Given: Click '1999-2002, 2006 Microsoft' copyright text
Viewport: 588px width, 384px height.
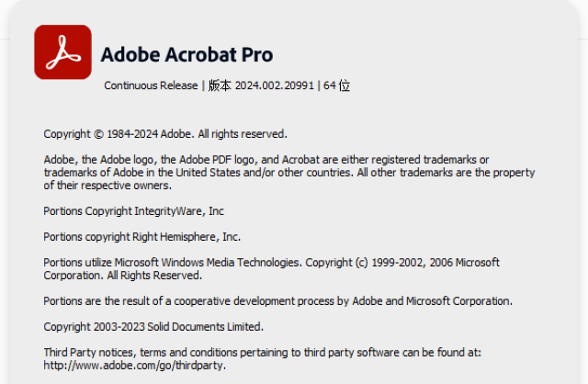Looking at the screenshot, I should point(435,263).
